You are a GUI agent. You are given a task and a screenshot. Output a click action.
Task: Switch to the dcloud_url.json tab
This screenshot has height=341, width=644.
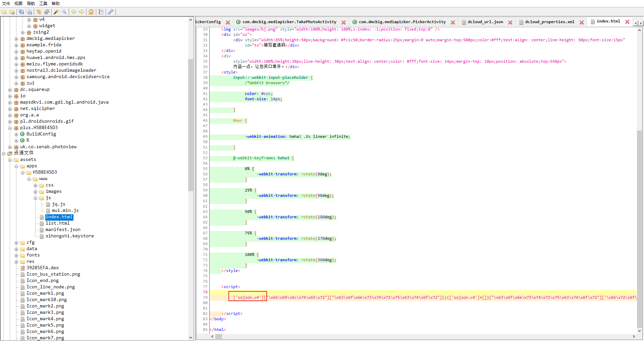click(485, 22)
